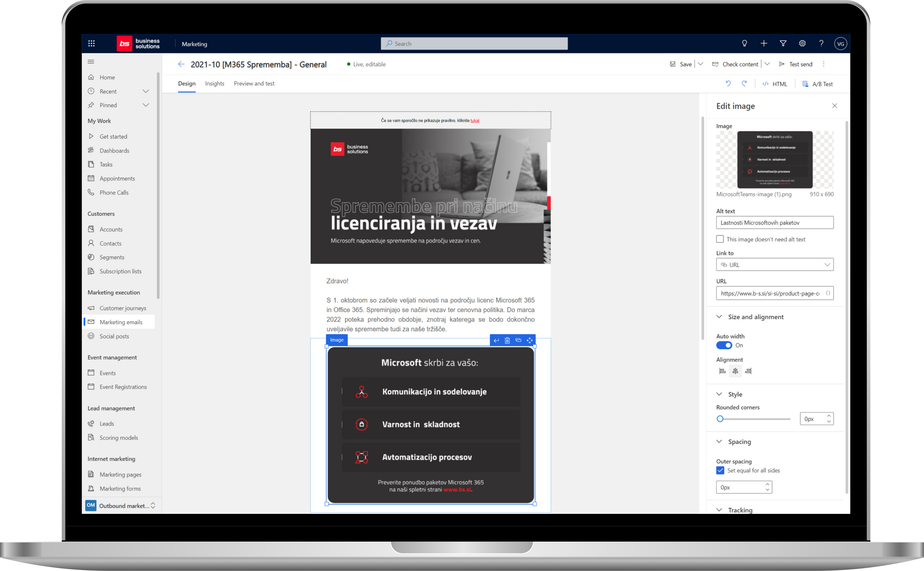Click the redo arrow icon

pyautogui.click(x=744, y=84)
